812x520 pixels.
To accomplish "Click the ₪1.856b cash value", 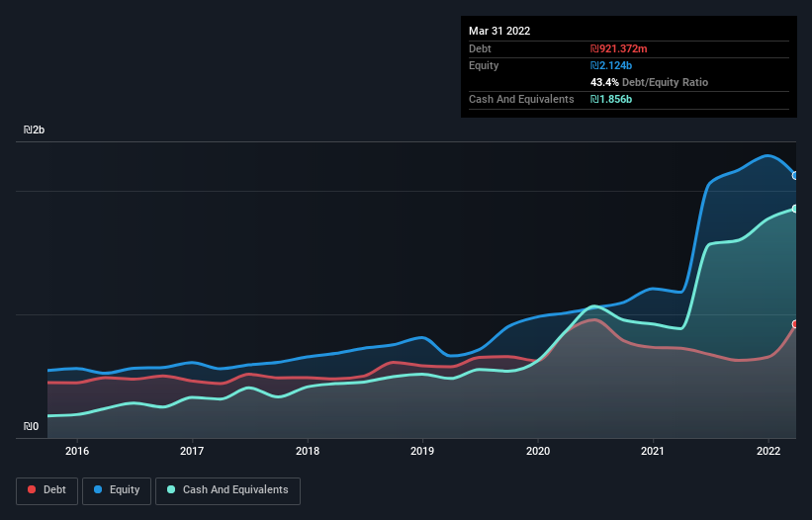I will pyautogui.click(x=611, y=99).
